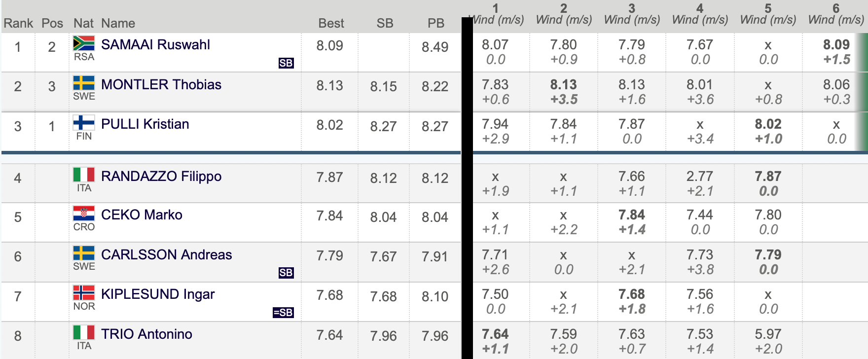Screen dimensions: 868x359
Task: Click SB badge in SAMAAI Ruswahl row
Action: click(x=286, y=63)
